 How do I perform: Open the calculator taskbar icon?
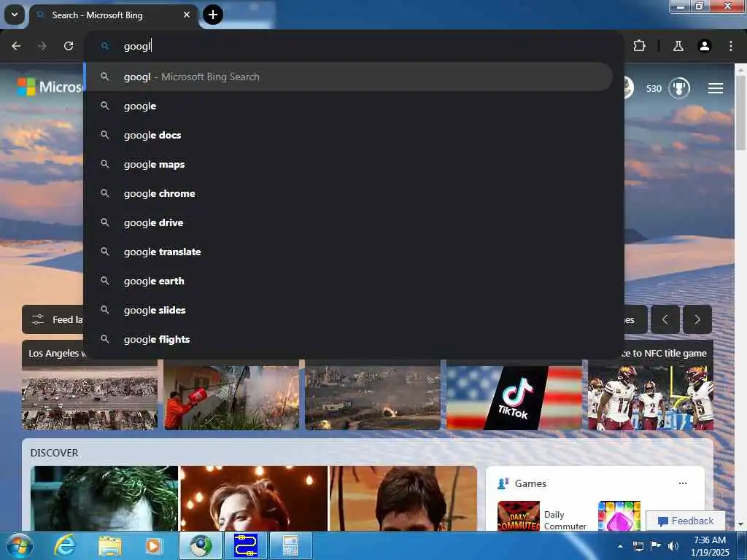(x=290, y=545)
